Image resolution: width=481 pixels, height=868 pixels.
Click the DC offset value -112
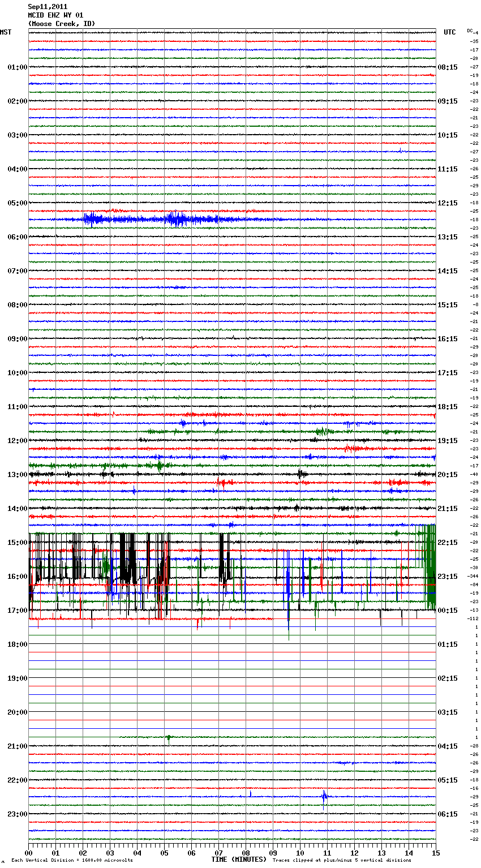click(x=473, y=618)
